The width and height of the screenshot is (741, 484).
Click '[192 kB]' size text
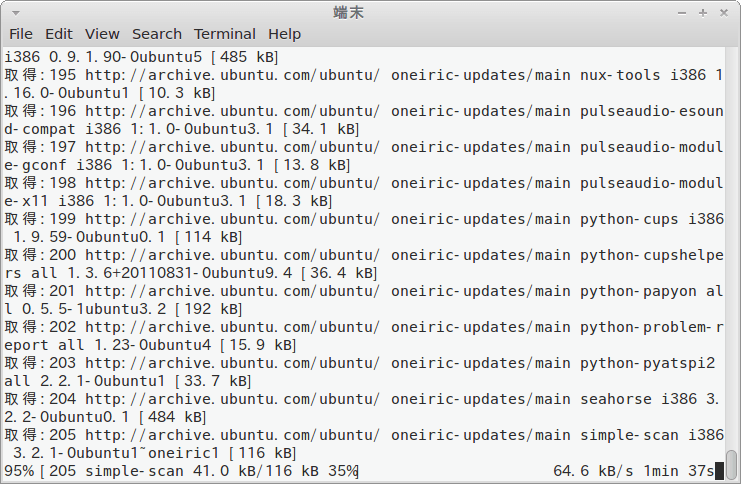208,309
